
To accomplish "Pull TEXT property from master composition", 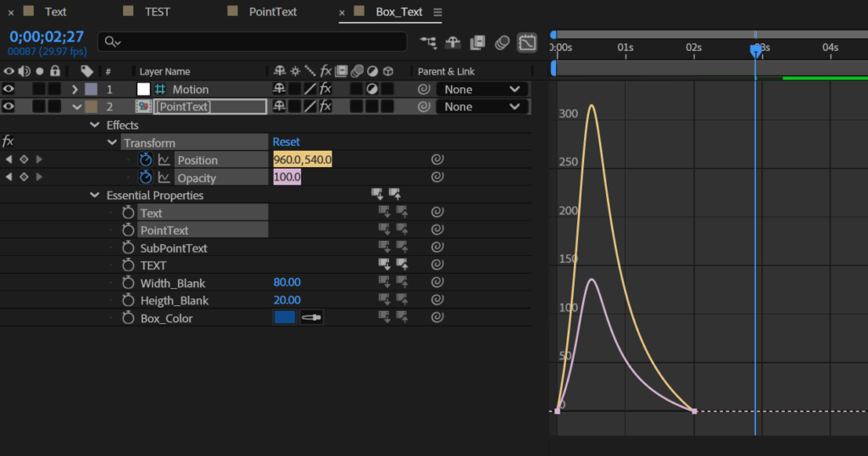I will 384,264.
